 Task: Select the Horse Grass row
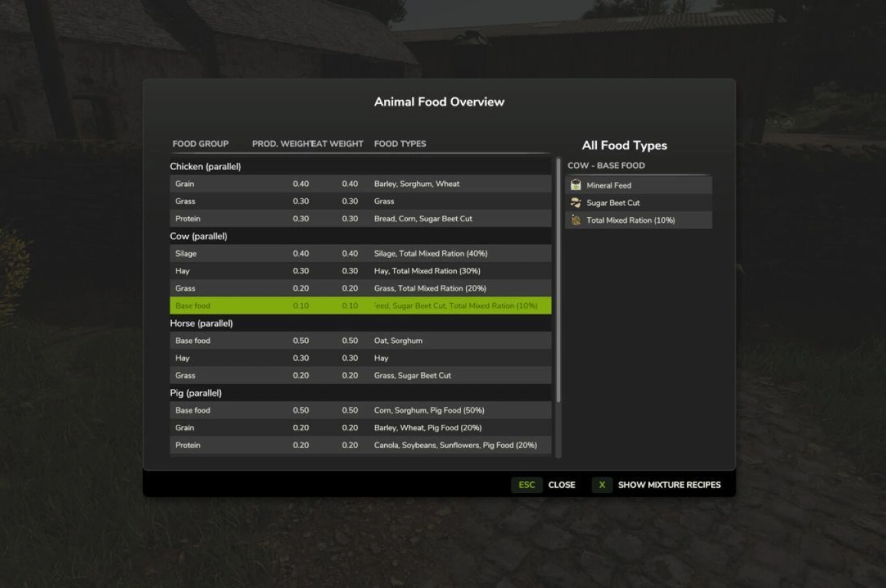pyautogui.click(x=360, y=376)
